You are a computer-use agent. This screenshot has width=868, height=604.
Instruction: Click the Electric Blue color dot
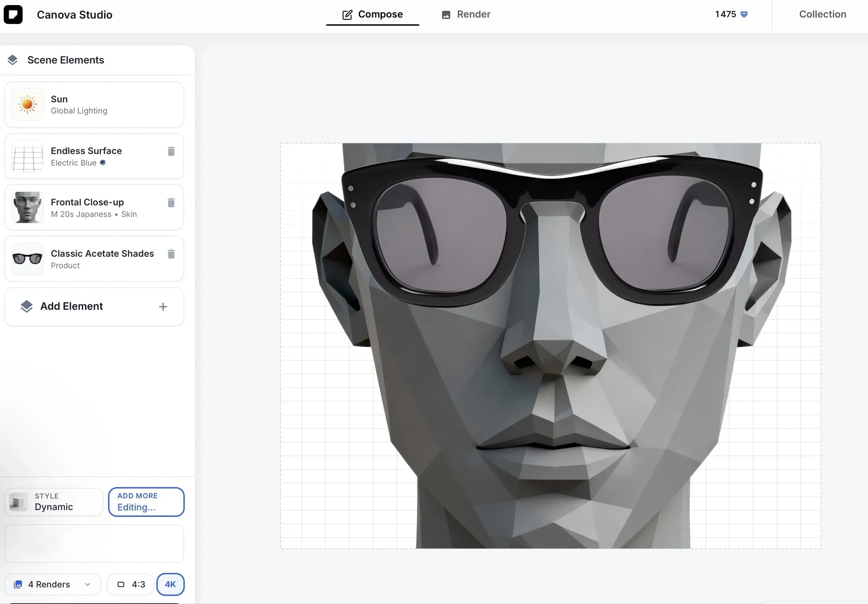(x=102, y=162)
